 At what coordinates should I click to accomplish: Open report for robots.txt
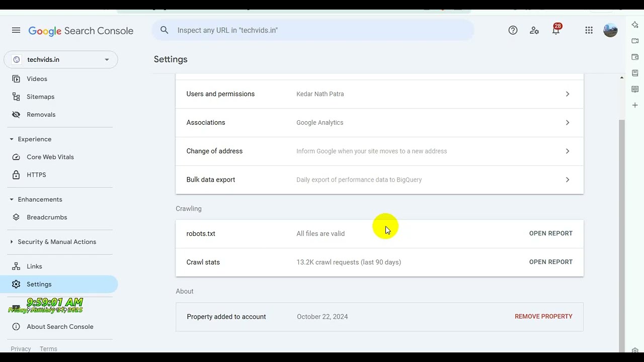pos(550,233)
